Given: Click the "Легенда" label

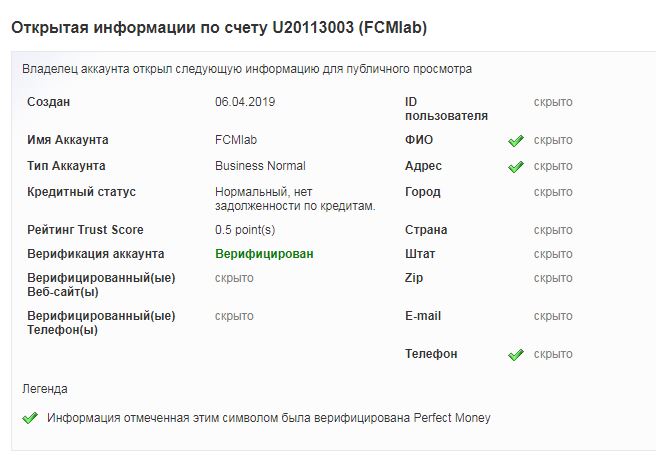Looking at the screenshot, I should pyautogui.click(x=45, y=388).
